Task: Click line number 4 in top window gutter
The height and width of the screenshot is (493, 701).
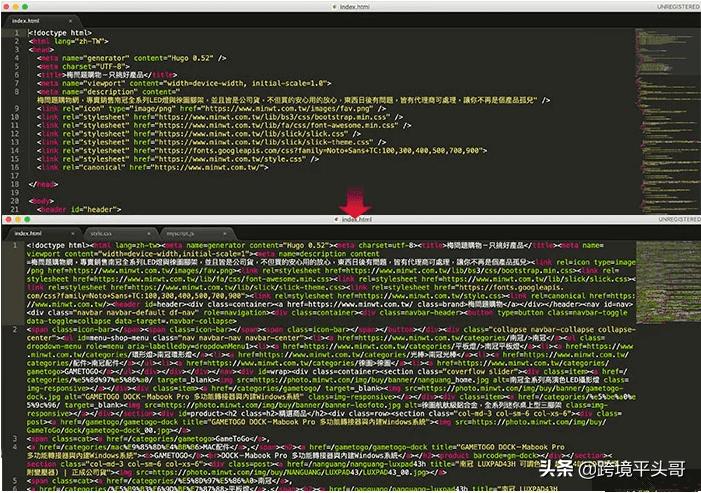Action: tap(17, 58)
